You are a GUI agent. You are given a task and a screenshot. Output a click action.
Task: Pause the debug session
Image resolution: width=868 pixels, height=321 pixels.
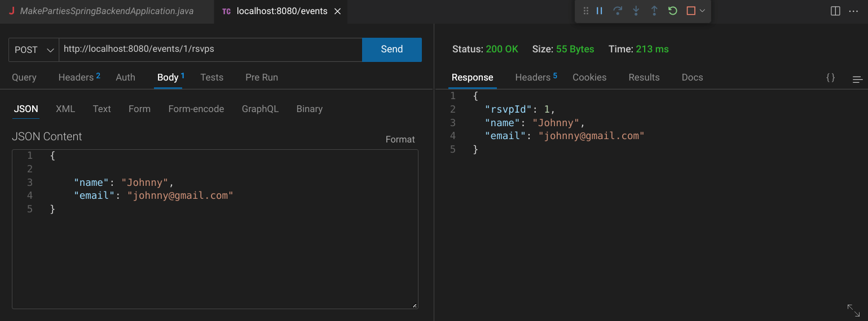click(x=600, y=11)
